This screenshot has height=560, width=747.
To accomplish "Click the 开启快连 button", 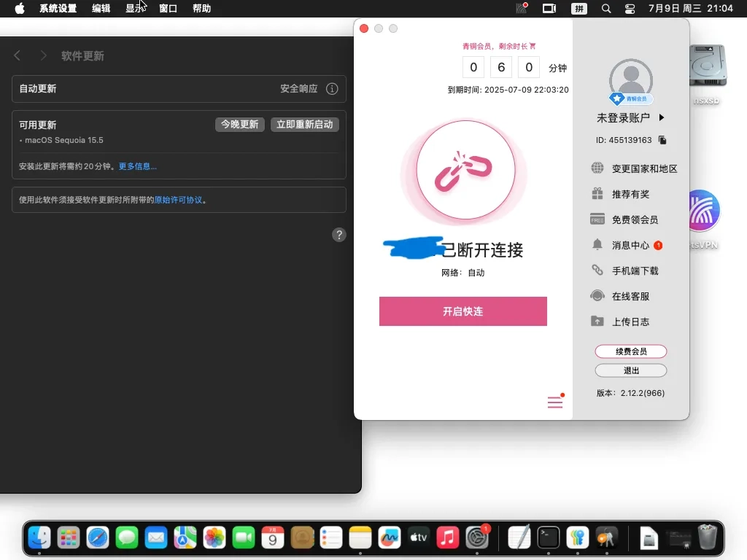I will (463, 311).
